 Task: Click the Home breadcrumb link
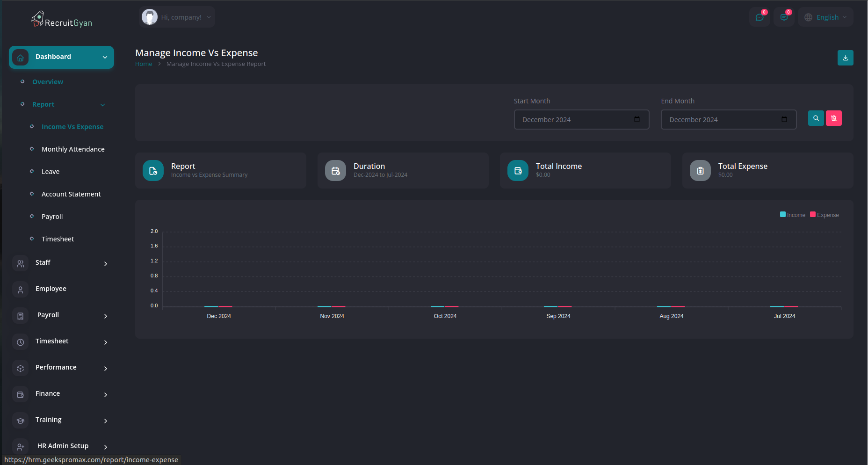pyautogui.click(x=144, y=64)
